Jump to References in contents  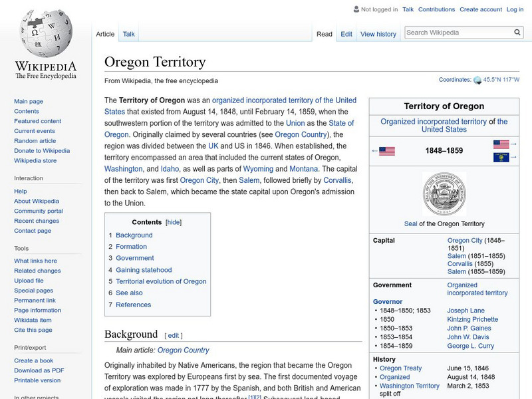(x=134, y=305)
